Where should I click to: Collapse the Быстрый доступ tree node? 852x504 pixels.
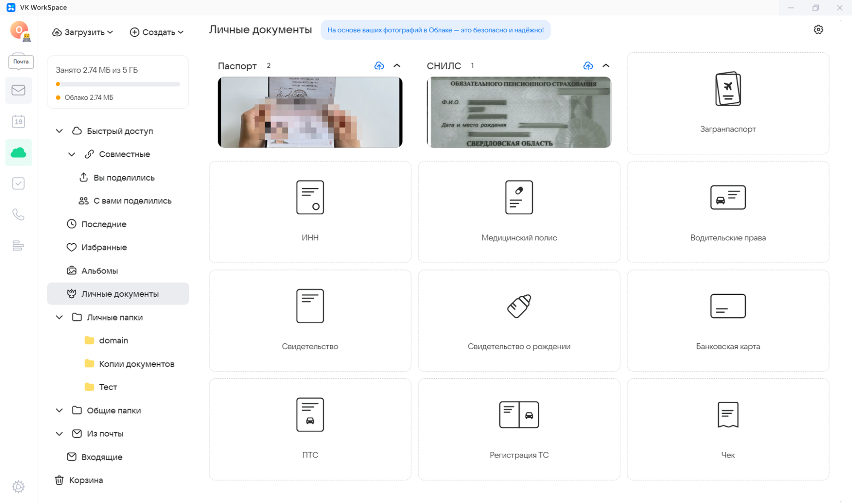click(59, 131)
